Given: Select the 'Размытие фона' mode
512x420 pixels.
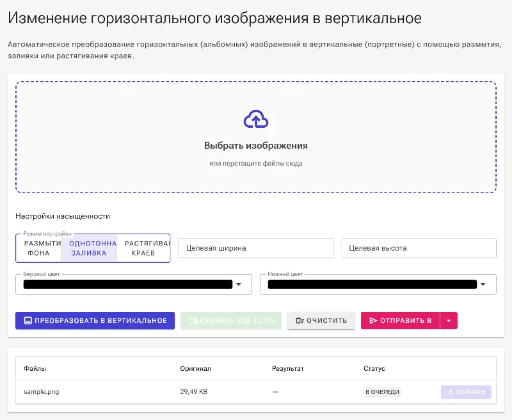Looking at the screenshot, I should coord(38,248).
